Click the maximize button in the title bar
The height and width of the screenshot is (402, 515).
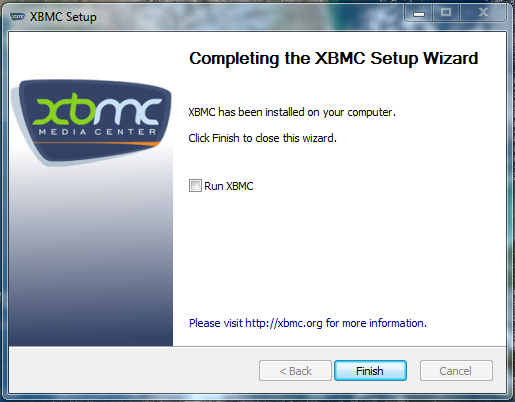[x=446, y=14]
